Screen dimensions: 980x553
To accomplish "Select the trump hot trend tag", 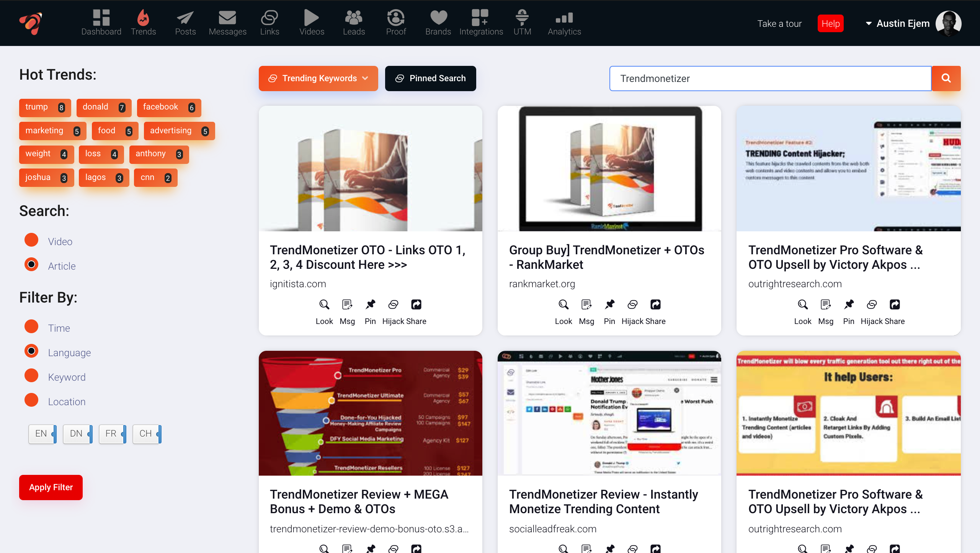I will (x=45, y=108).
